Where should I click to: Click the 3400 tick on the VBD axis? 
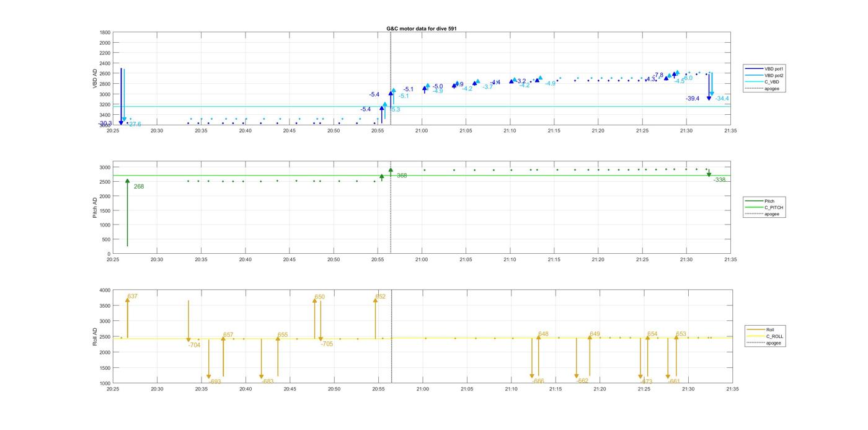105,115
